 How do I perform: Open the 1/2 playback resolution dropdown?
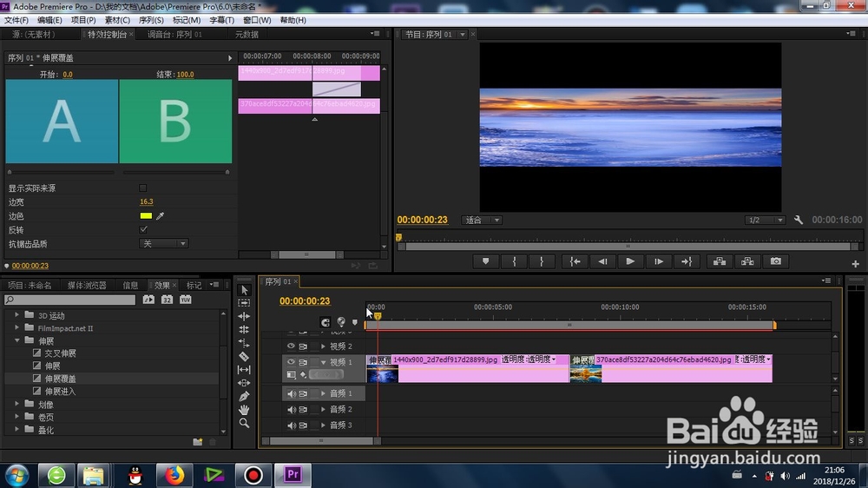(765, 221)
